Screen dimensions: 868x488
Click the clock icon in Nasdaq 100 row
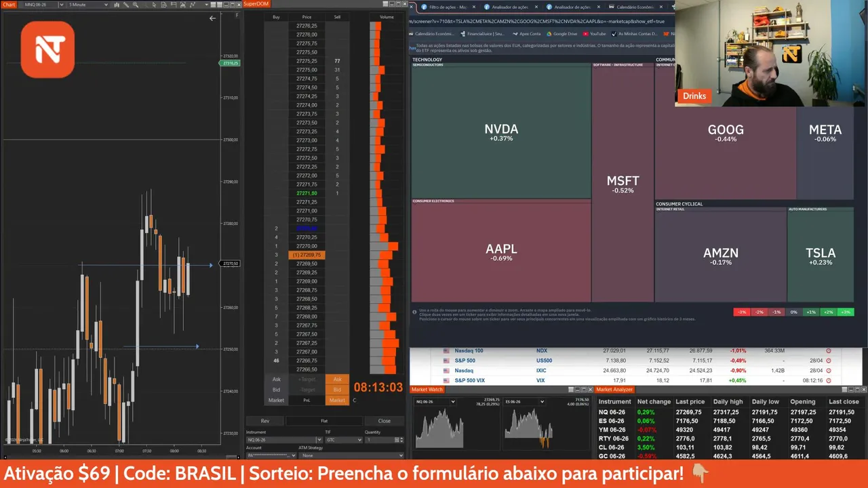tap(829, 351)
